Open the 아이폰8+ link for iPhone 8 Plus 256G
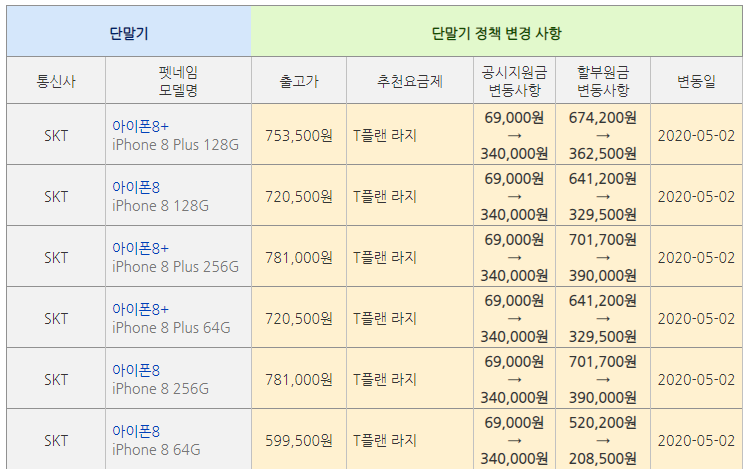 point(140,248)
